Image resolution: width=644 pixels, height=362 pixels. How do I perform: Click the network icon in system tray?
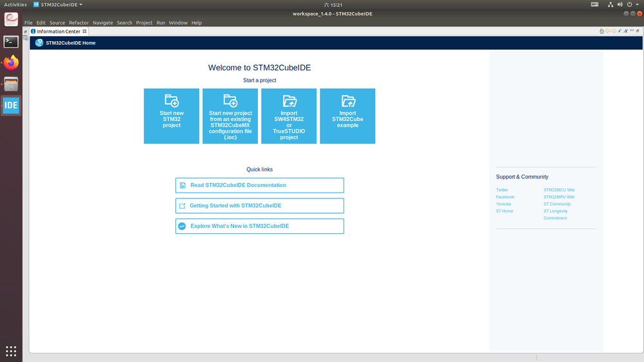[x=610, y=5]
